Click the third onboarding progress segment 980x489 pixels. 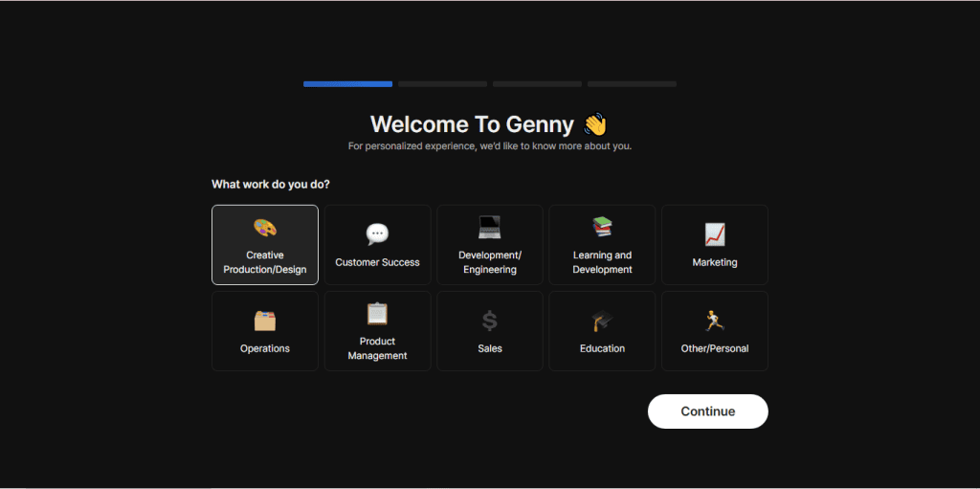pyautogui.click(x=537, y=84)
